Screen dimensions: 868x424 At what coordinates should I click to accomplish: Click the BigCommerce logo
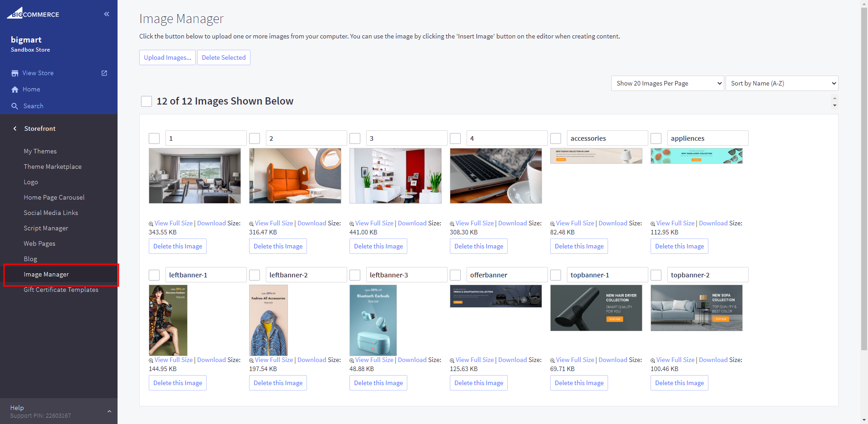pyautogui.click(x=33, y=14)
